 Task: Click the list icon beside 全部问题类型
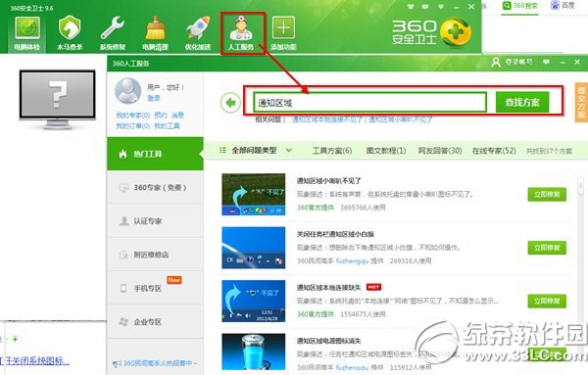tap(222, 150)
